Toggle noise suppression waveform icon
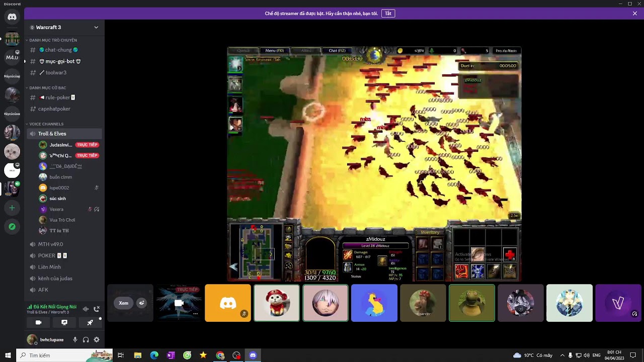Image resolution: width=644 pixels, height=362 pixels. click(x=86, y=309)
